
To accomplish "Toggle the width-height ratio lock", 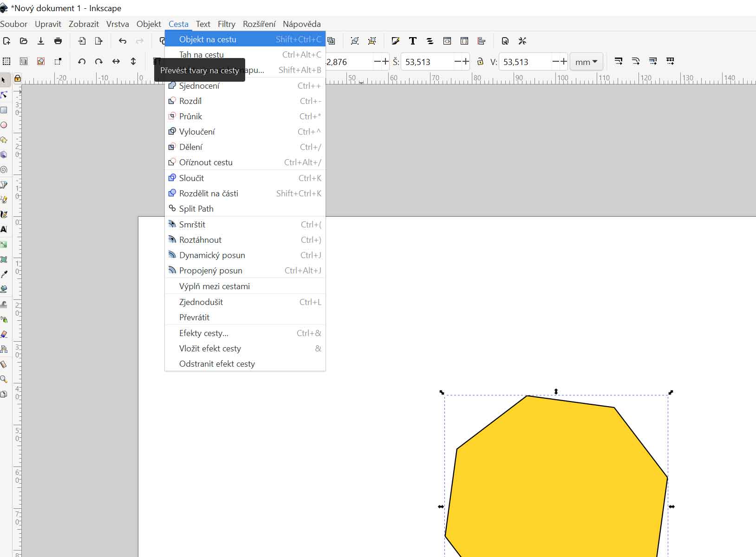I will coord(480,61).
